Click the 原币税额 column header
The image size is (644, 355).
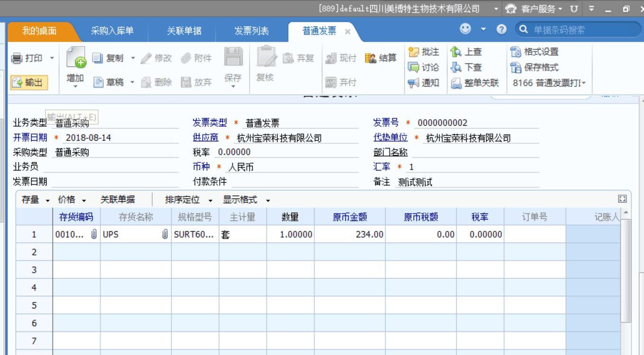click(x=421, y=217)
